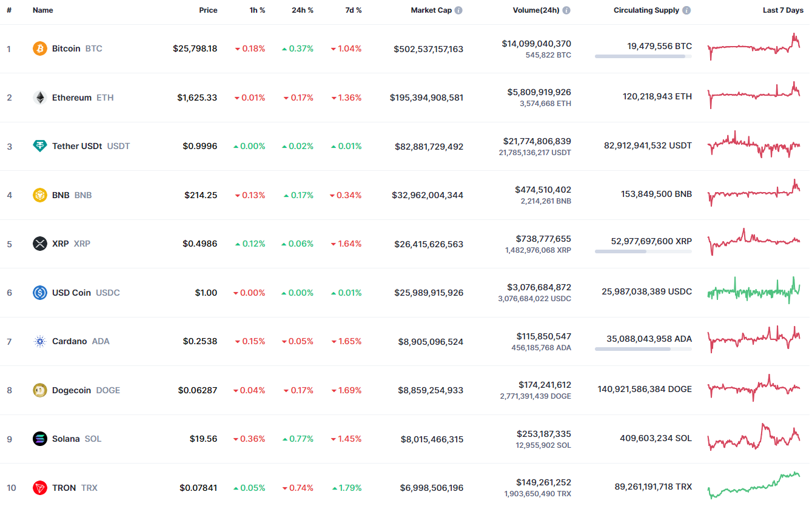
Task: Click Ethereum's 24h volume dollar amount
Action: coord(539,92)
